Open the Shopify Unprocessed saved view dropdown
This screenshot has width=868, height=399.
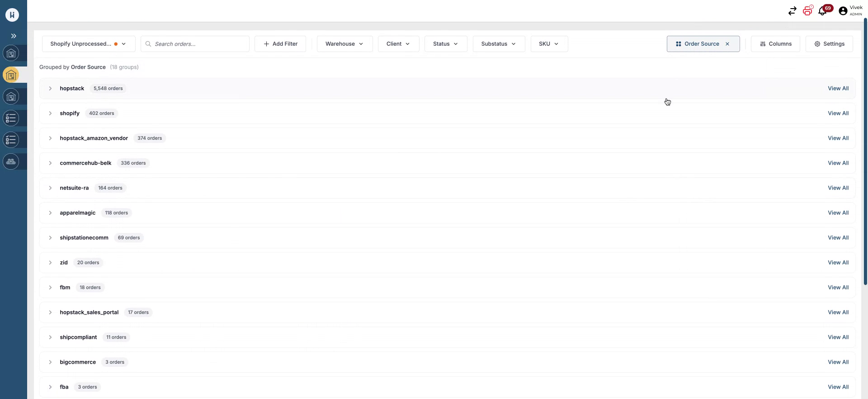(x=88, y=44)
